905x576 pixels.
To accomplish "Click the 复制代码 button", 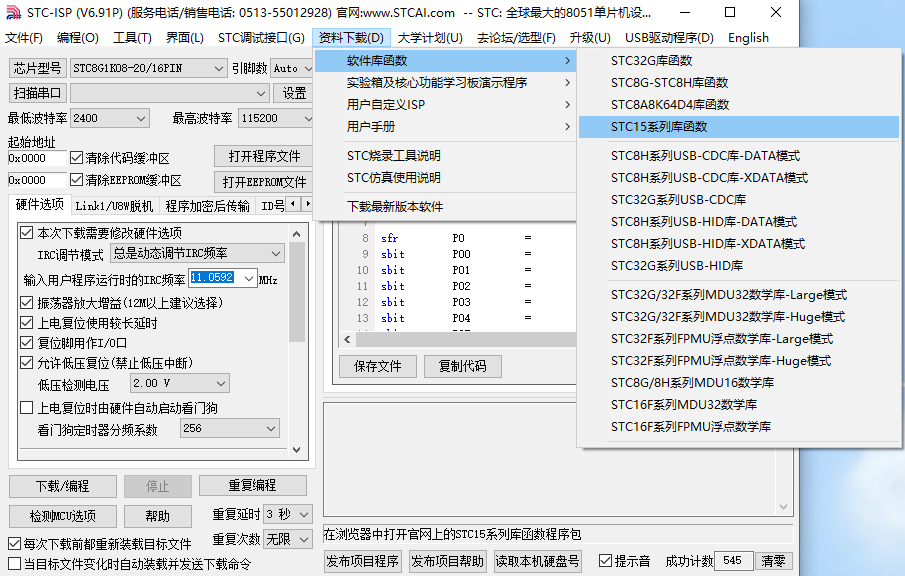I will click(462, 366).
